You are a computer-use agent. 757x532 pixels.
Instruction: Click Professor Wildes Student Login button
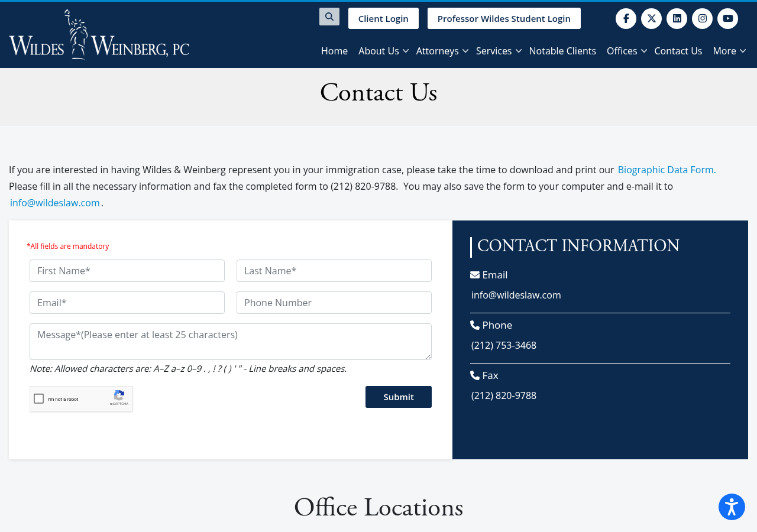[x=504, y=18]
